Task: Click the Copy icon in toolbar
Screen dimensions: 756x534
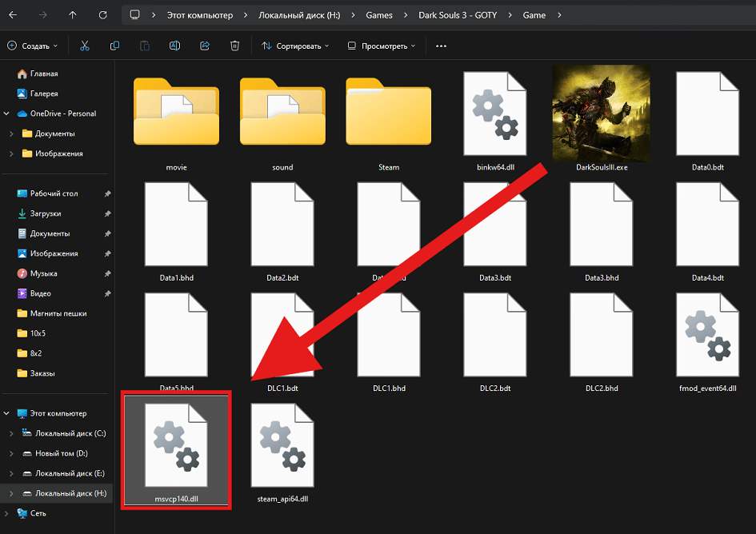Action: (114, 46)
